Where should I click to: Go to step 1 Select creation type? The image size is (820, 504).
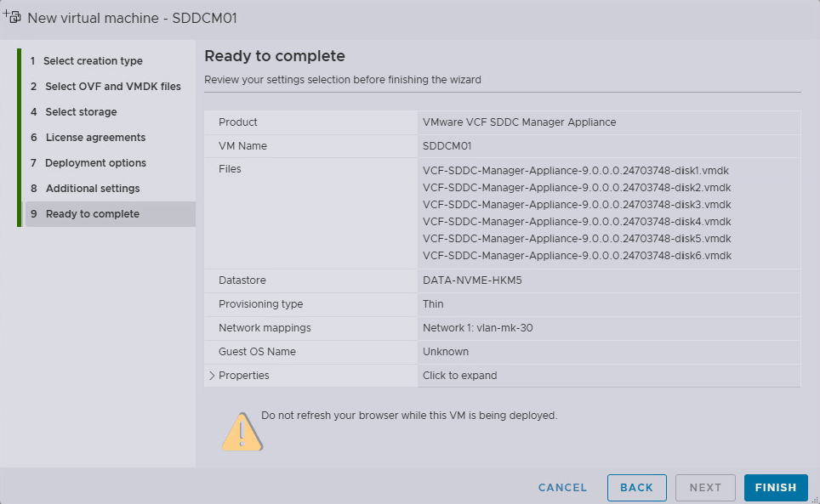tap(93, 61)
